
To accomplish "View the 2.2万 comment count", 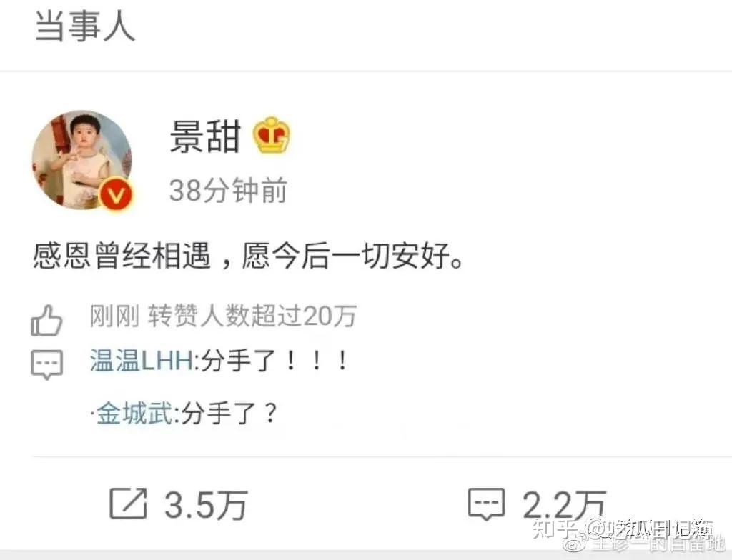I will [564, 506].
